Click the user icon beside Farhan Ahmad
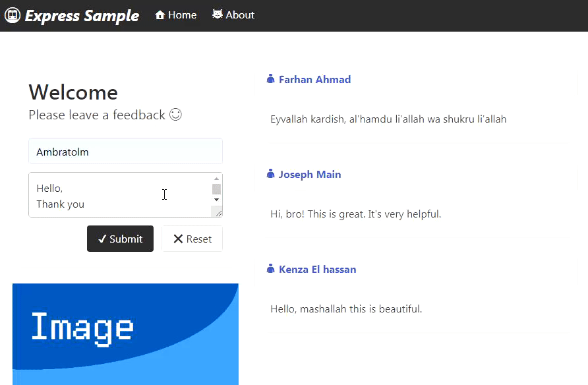 (270, 79)
